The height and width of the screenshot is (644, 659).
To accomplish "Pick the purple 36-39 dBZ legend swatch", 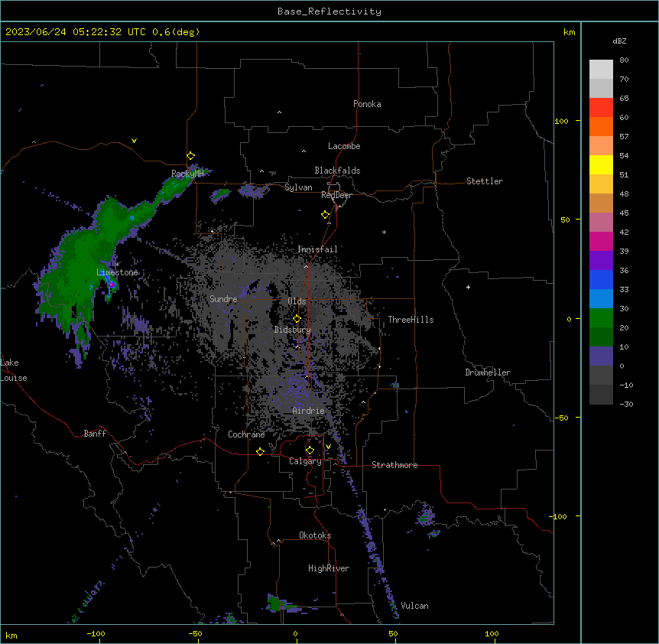I will (x=601, y=260).
